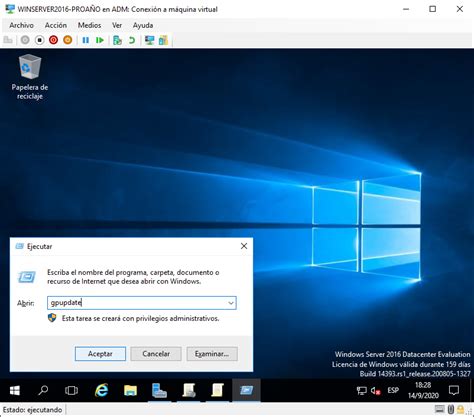The image size is (474, 417).
Task: Open Task View from the VM taskbar
Action: click(x=71, y=390)
